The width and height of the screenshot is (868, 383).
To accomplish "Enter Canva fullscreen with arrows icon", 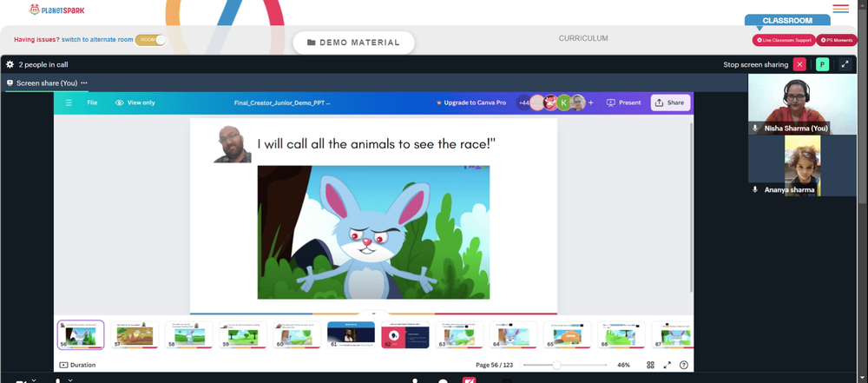I will 667,365.
